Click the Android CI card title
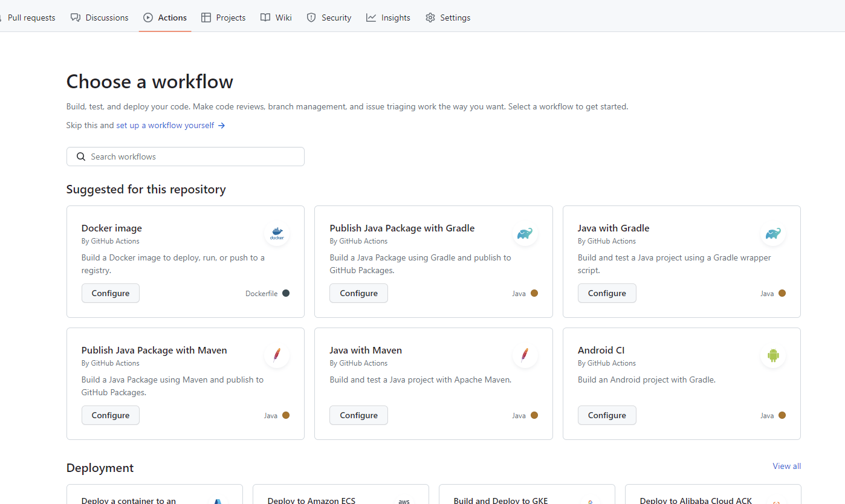Image resolution: width=845 pixels, height=504 pixels. click(601, 350)
